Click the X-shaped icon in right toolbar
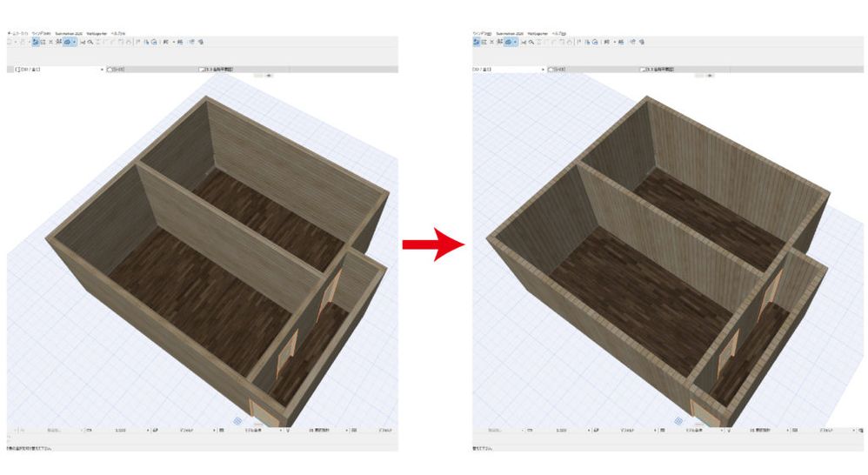Viewport: 868px width, 475px height. (x=491, y=42)
